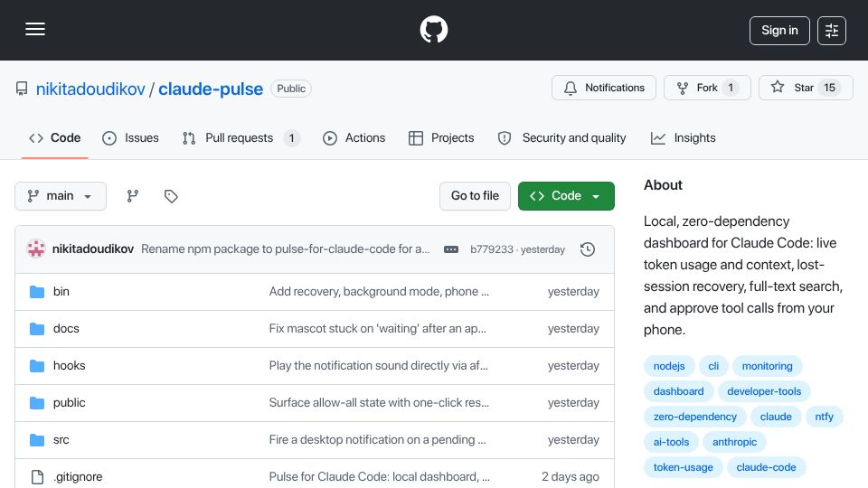Click the GitHub Octocat logo

click(x=433, y=29)
